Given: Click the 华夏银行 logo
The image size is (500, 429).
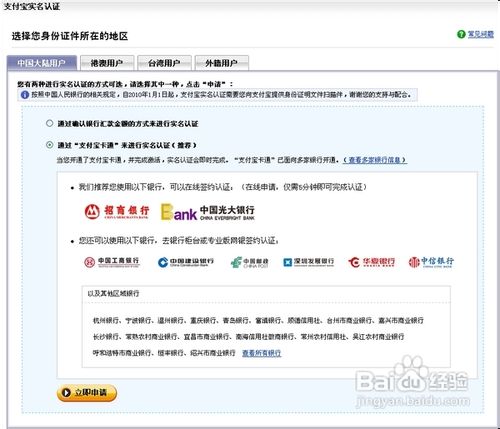Looking at the screenshot, I should [x=371, y=262].
